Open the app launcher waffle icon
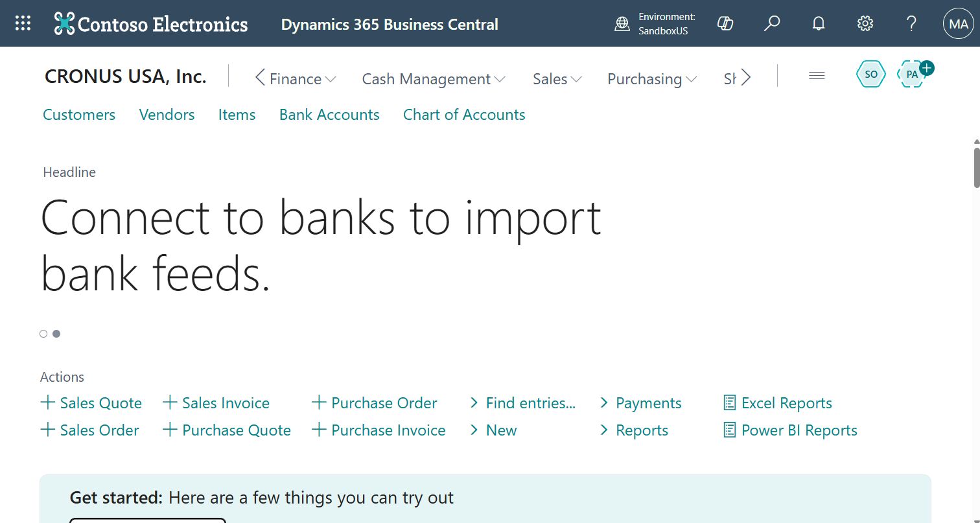This screenshot has height=523, width=980. [x=23, y=24]
